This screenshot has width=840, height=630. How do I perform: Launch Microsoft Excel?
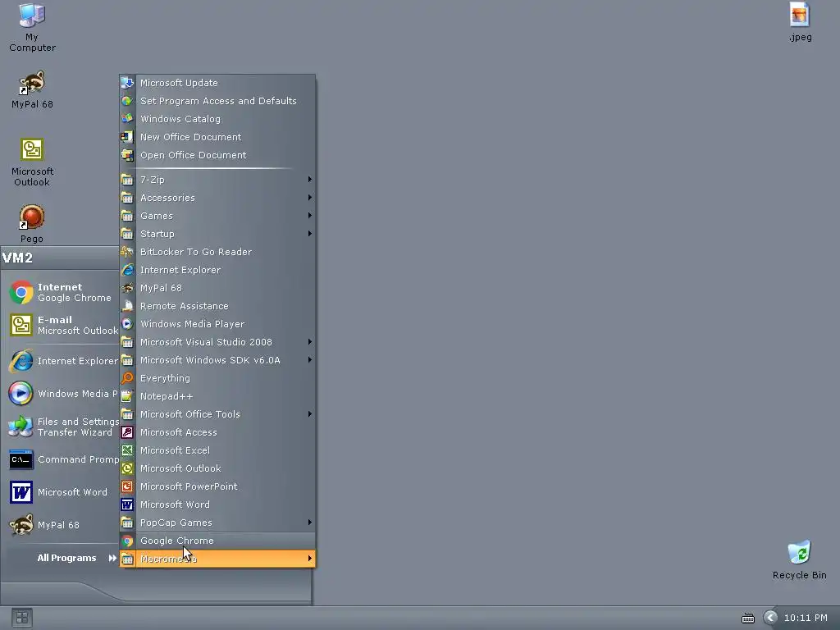[x=217, y=450]
